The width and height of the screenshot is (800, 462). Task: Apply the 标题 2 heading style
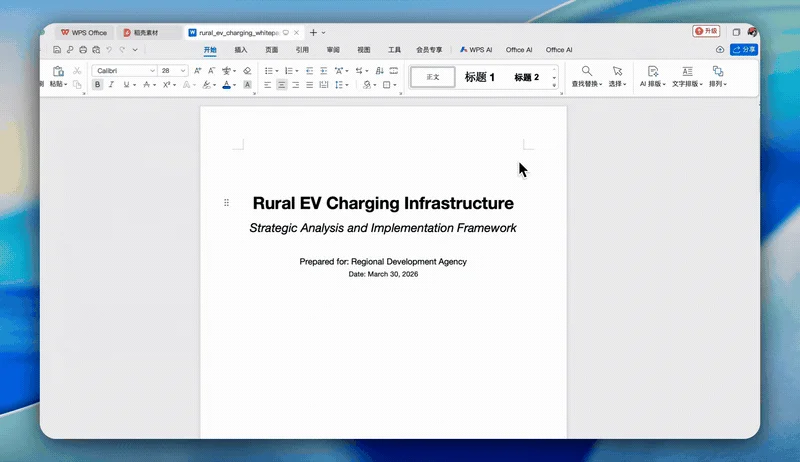pyautogui.click(x=527, y=77)
